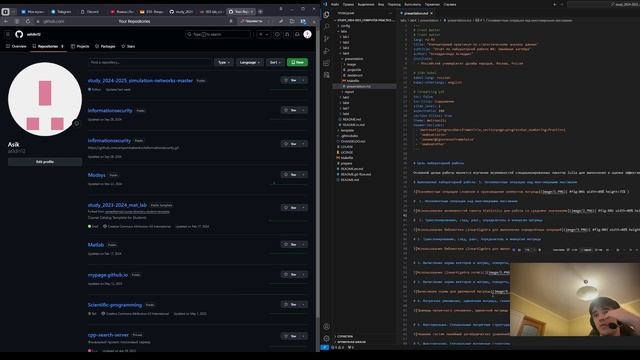Click Edit profile button
Image resolution: width=640 pixels, height=360 pixels.
tap(45, 162)
